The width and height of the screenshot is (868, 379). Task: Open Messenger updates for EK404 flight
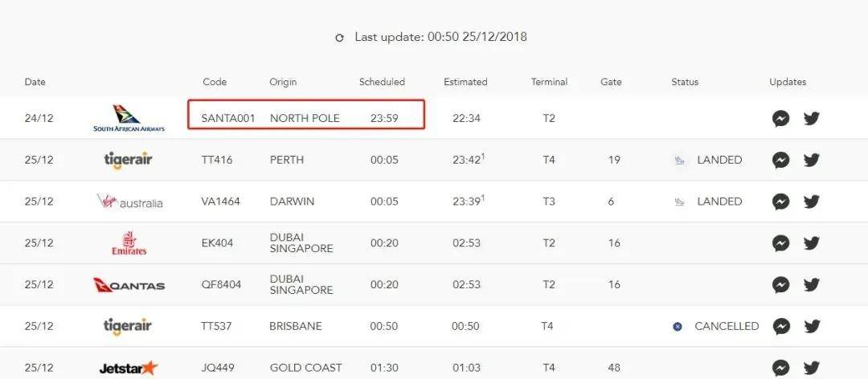click(x=780, y=242)
